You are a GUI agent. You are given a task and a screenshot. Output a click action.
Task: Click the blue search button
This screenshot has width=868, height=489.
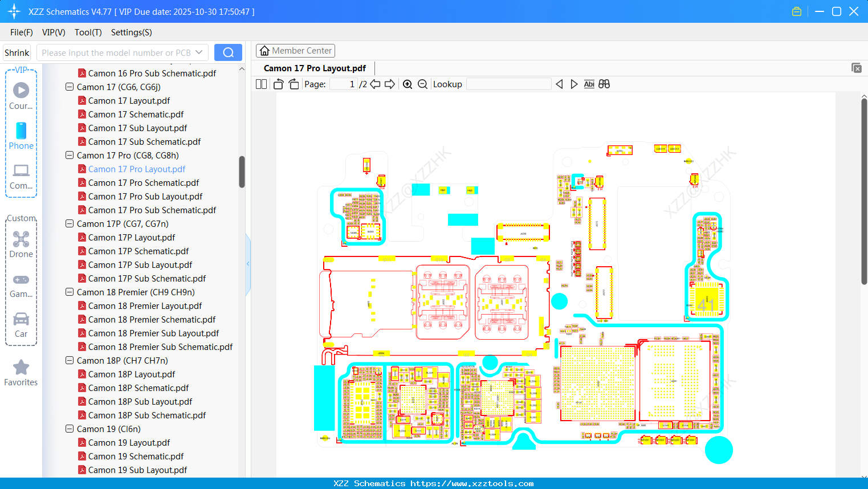tap(228, 52)
